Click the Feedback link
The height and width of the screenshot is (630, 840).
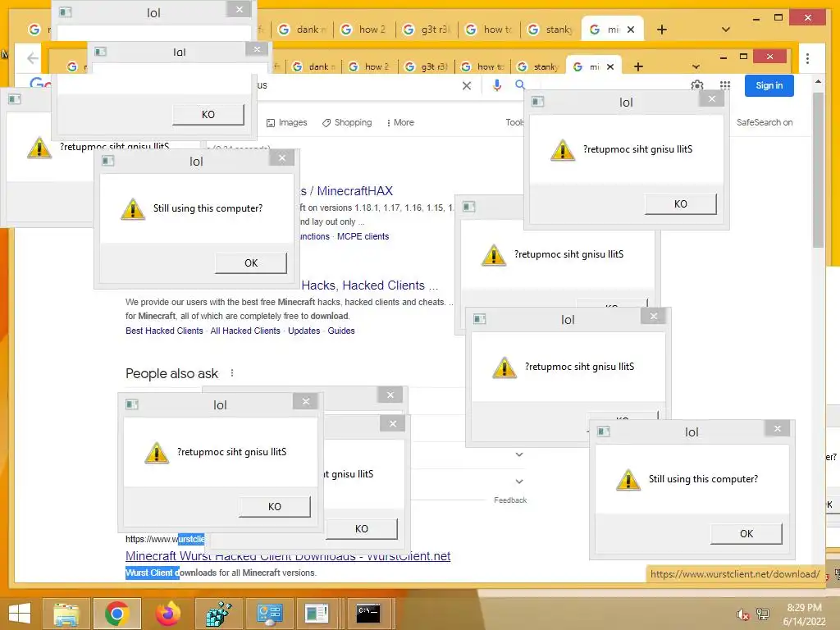click(x=510, y=500)
